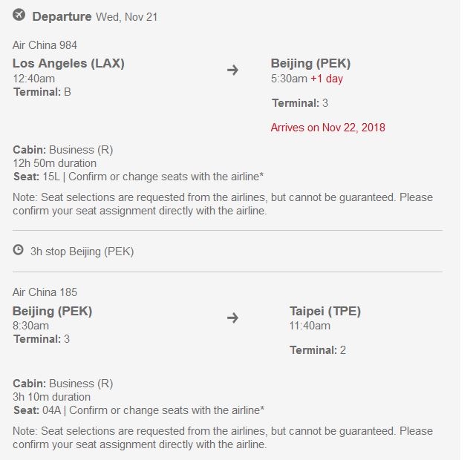Screen dimensions: 476x460
Task: Click Beijing (PEK) arrival airport heading
Action: (310, 63)
